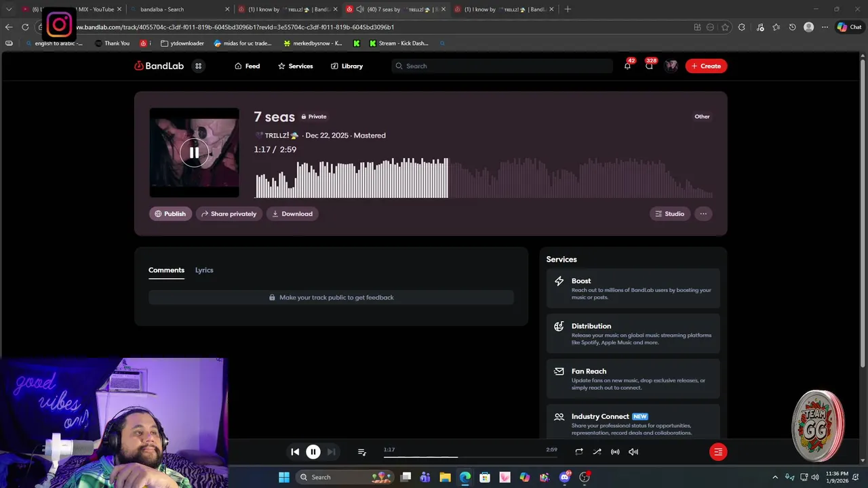868x488 pixels.
Task: Show hidden system tray icons
Action: (x=775, y=477)
